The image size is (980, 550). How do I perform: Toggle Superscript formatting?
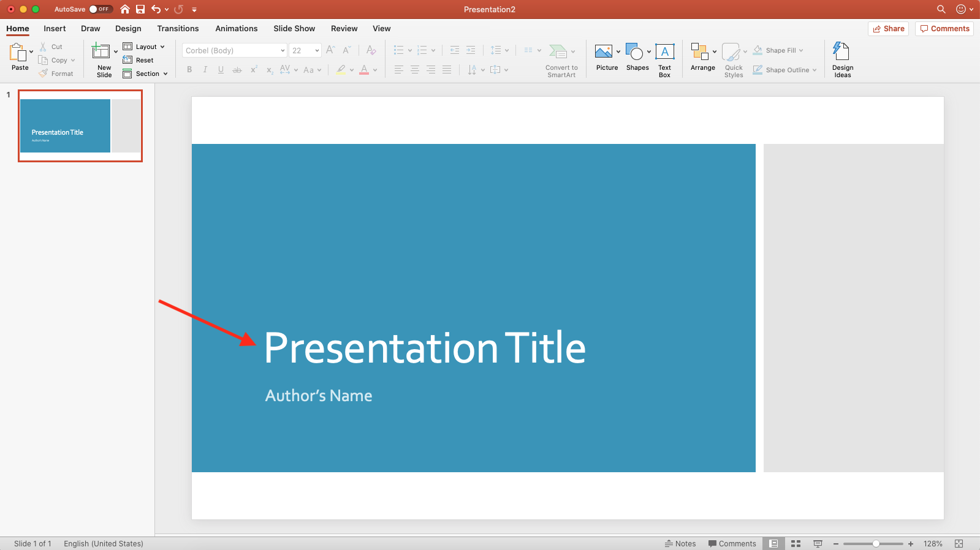tap(254, 70)
